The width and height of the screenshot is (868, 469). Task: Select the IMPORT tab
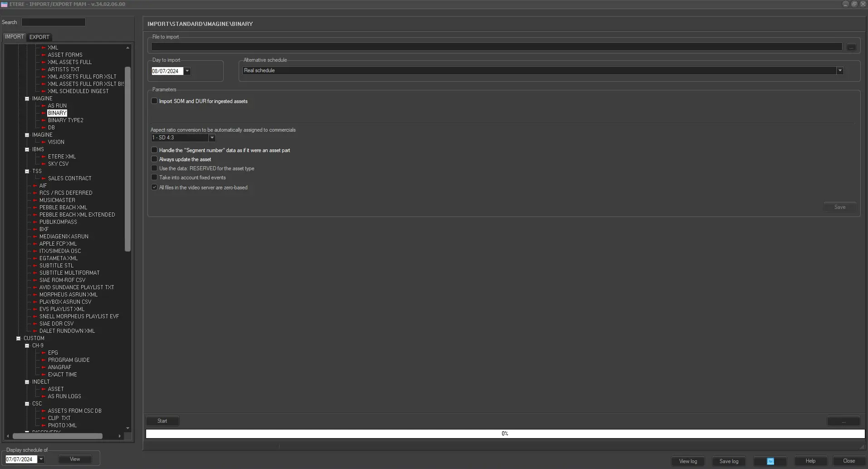point(14,37)
